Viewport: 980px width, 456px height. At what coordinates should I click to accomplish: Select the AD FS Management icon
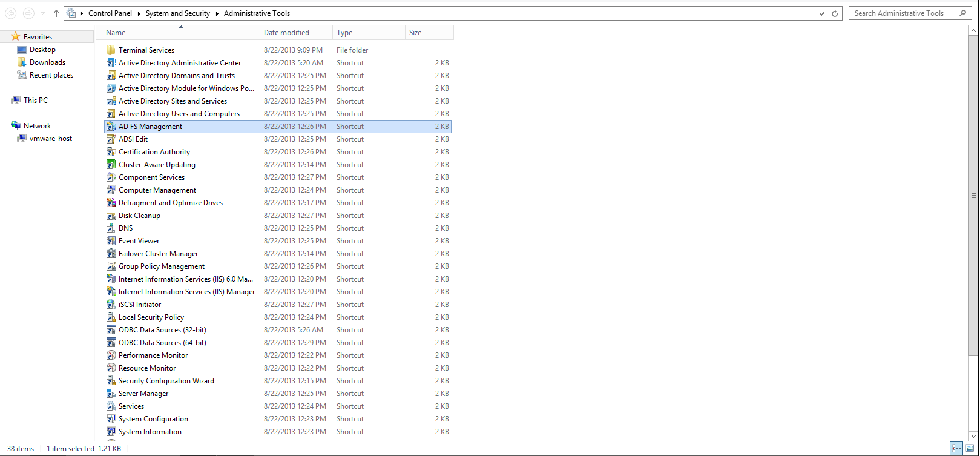coord(111,127)
